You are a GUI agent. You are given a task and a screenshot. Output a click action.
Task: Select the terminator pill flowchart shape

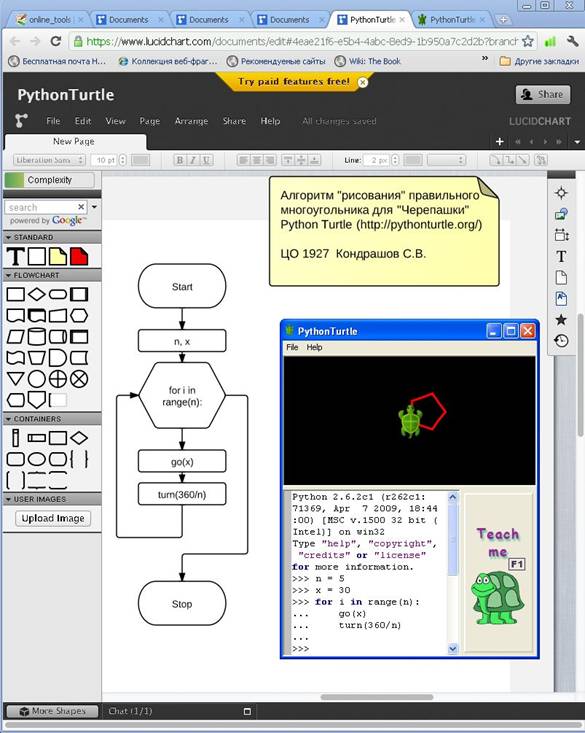pyautogui.click(x=58, y=294)
